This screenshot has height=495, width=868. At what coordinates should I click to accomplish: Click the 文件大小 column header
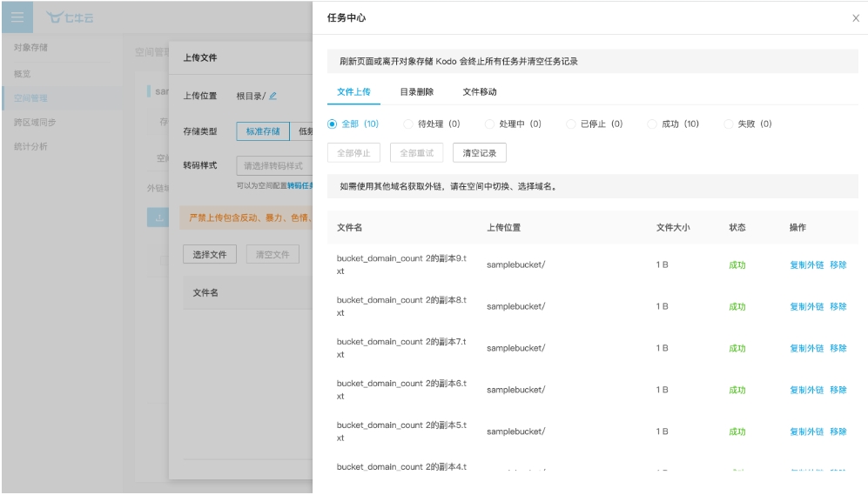coord(673,227)
